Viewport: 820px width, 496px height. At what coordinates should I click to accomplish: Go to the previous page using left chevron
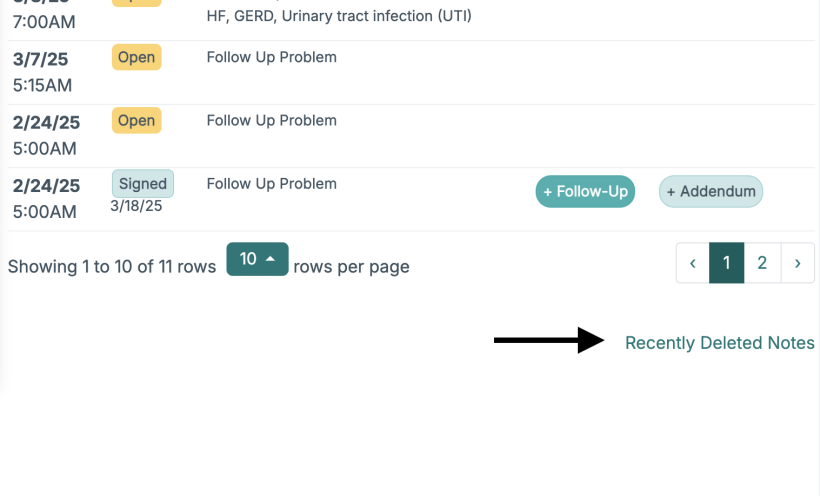692,263
